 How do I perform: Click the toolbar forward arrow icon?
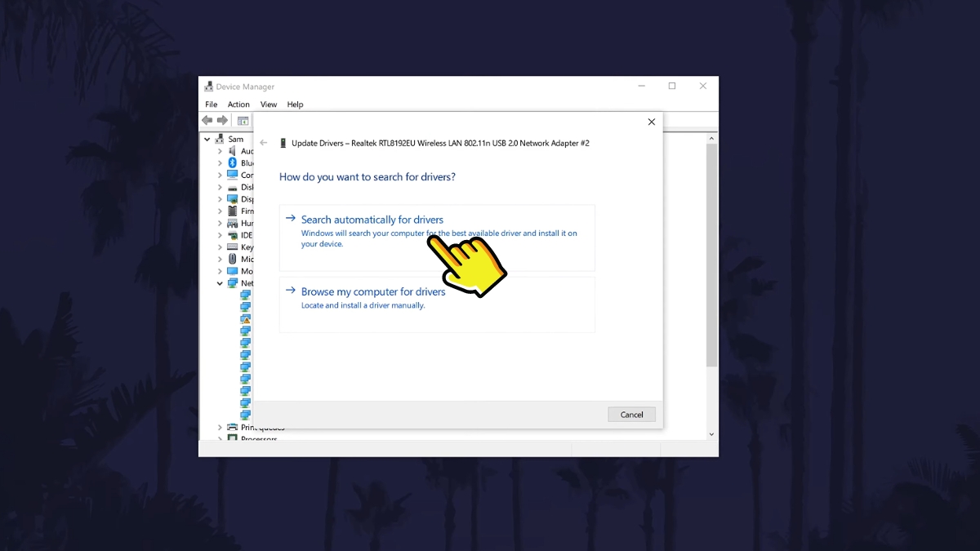(x=222, y=120)
